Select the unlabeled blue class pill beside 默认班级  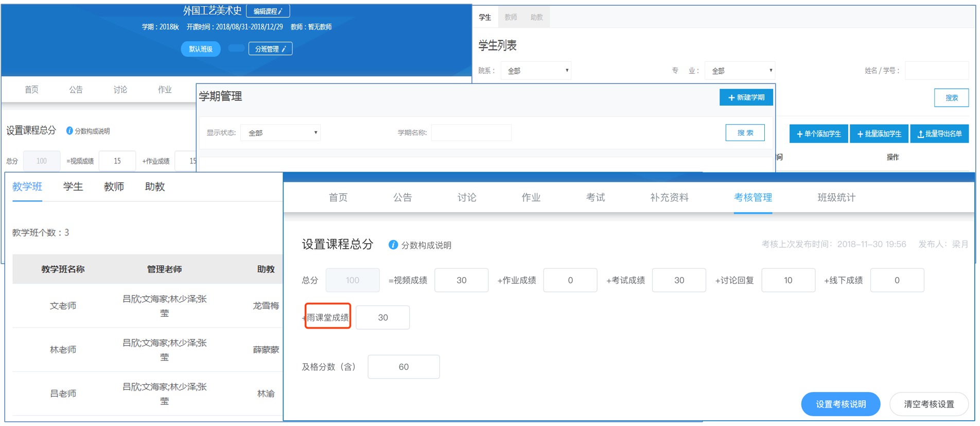coord(236,48)
